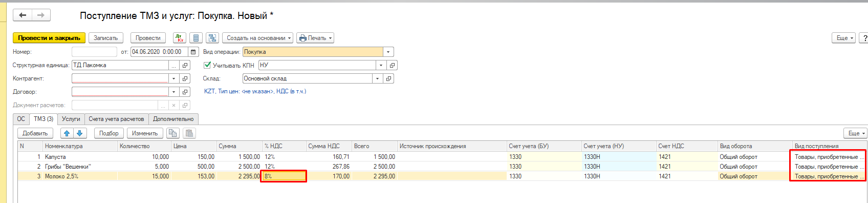Open the Структурная единица item form icon
Image resolution: width=868 pixels, height=203 pixels.
(x=185, y=65)
